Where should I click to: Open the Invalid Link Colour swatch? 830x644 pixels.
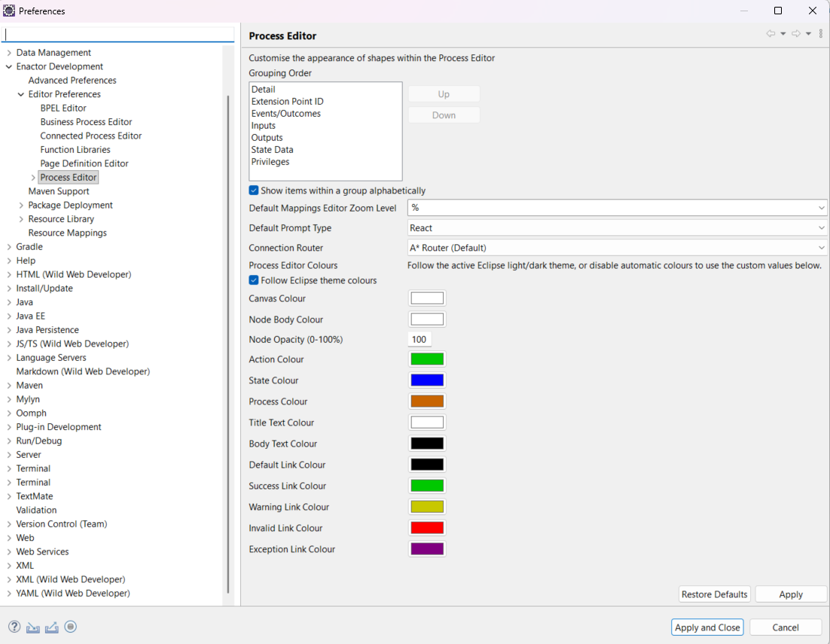tap(427, 528)
